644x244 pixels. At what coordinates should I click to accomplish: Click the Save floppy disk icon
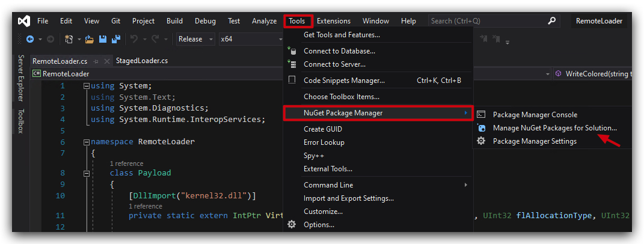click(x=103, y=39)
